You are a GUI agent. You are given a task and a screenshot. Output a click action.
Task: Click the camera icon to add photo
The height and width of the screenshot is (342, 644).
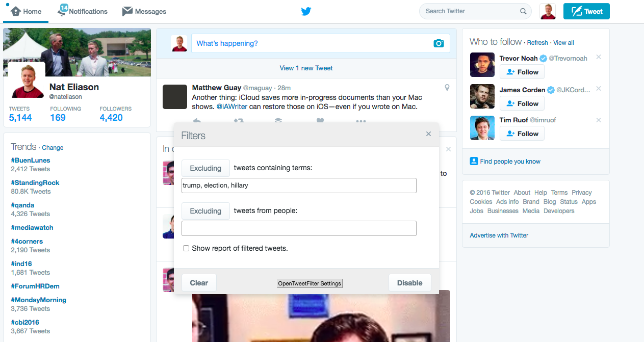click(439, 43)
